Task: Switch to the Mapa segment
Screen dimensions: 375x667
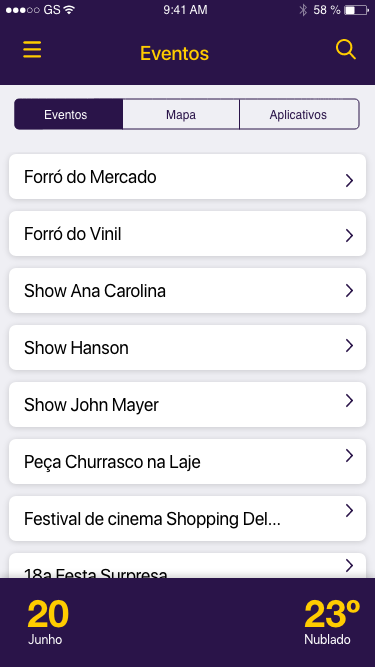Action: pyautogui.click(x=181, y=114)
